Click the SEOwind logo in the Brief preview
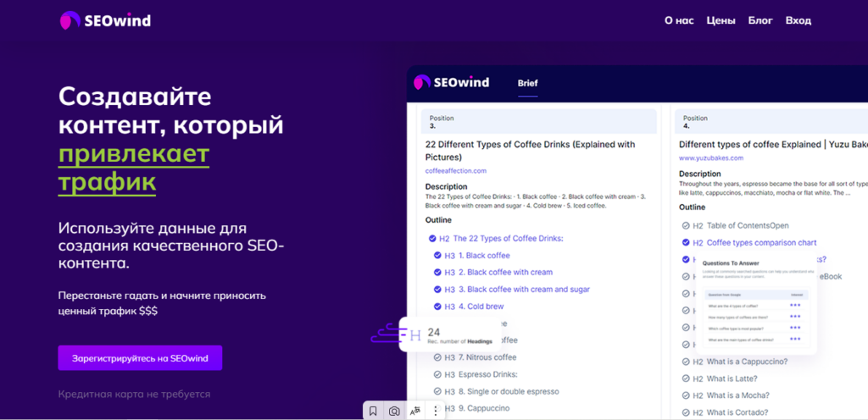 pos(452,82)
